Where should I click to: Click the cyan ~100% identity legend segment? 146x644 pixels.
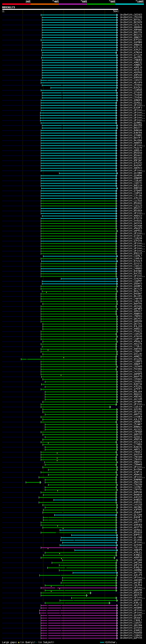[x=130, y=4]
